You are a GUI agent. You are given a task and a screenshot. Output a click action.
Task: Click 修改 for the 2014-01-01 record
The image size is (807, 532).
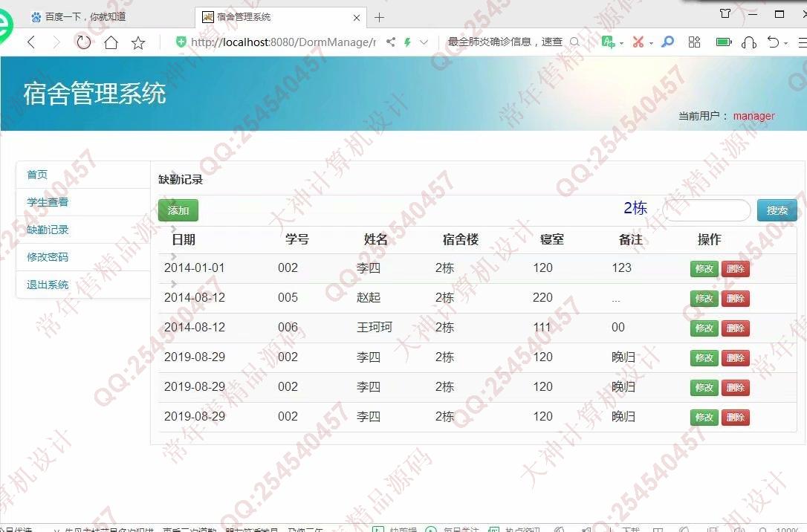point(704,268)
